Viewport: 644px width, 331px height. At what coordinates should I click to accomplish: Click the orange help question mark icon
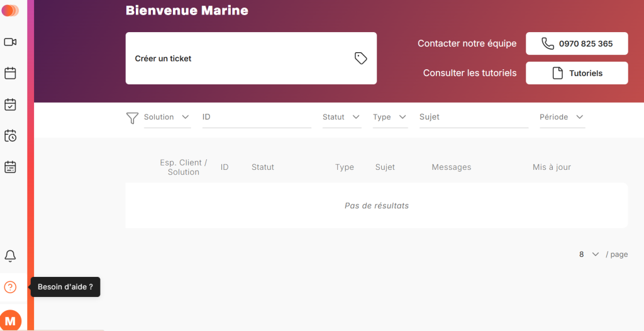click(x=10, y=287)
